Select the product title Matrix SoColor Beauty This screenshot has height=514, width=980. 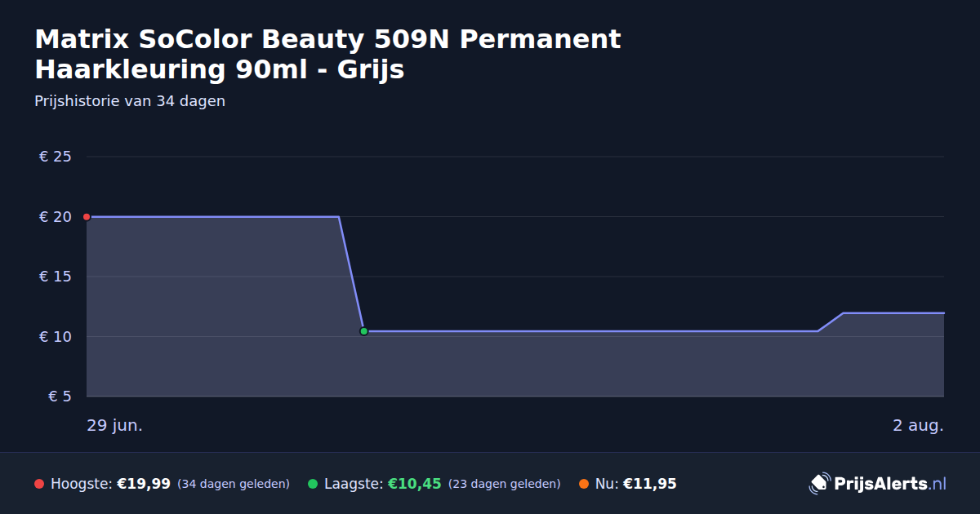[x=327, y=54]
